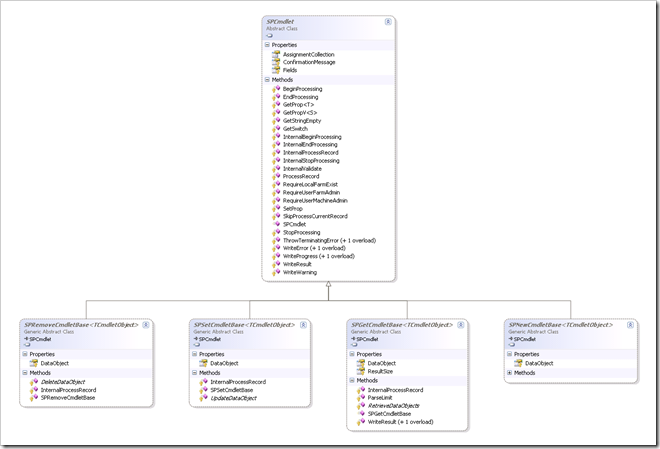Screen dimensions: 660x449
Task: Collapse the SPCmdlet class shape with its chevron
Action: (388, 21)
